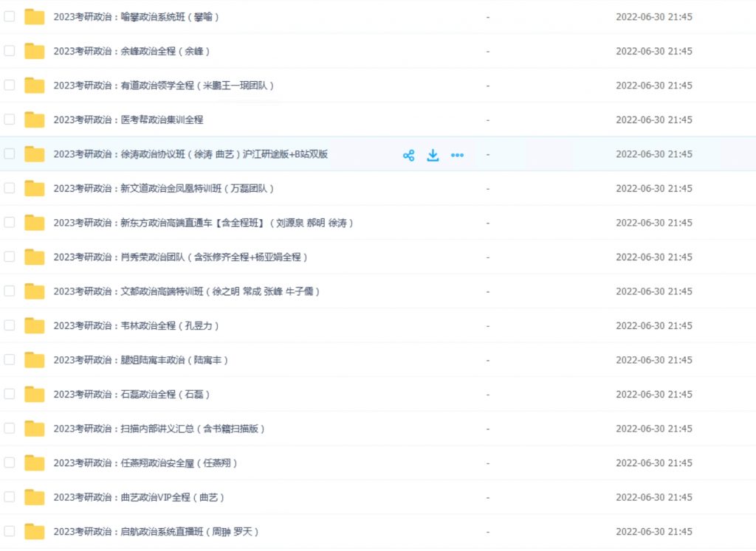Open folder icon for 腿姐陆寓丰政治
Viewport: 756px width, 551px height.
tap(34, 360)
